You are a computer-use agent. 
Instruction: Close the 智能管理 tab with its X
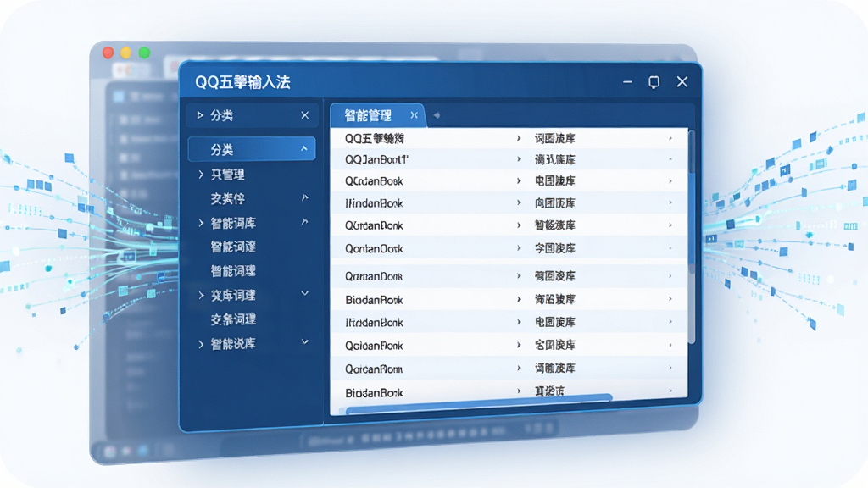414,115
